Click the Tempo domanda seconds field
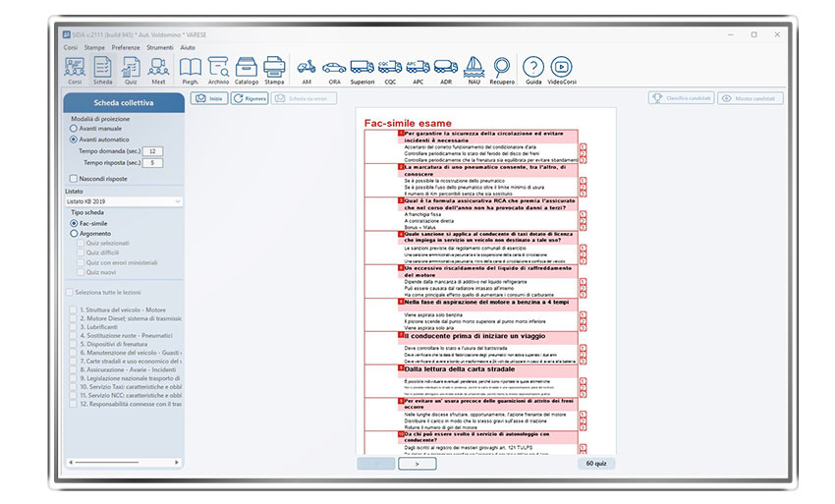Viewport: 835px width, 504px height. pos(153,151)
